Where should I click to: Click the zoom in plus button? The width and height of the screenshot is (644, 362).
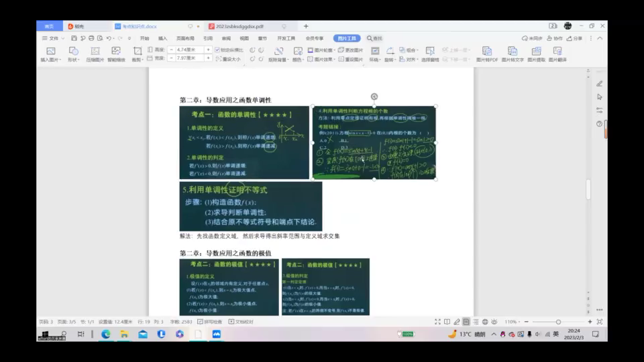click(590, 322)
